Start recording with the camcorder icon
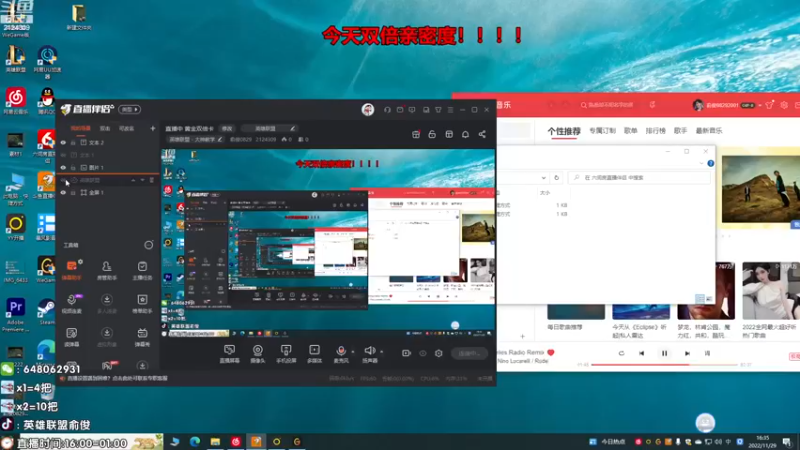Image resolution: width=800 pixels, height=450 pixels. 406,353
